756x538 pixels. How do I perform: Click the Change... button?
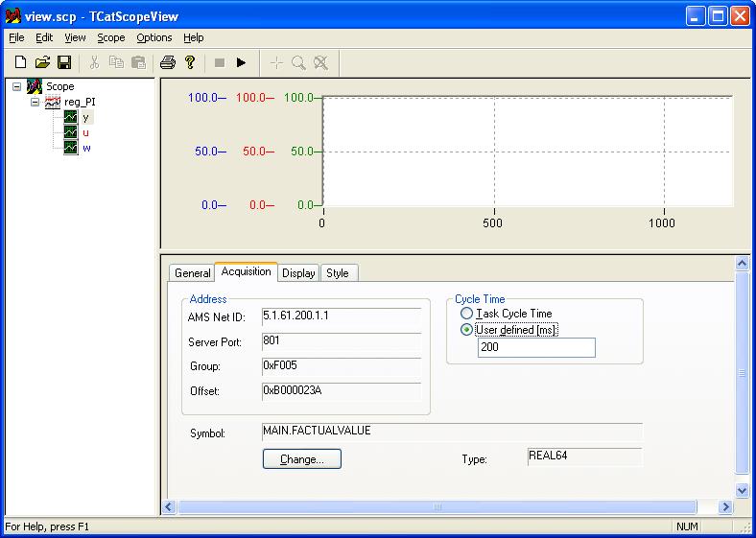click(x=302, y=459)
